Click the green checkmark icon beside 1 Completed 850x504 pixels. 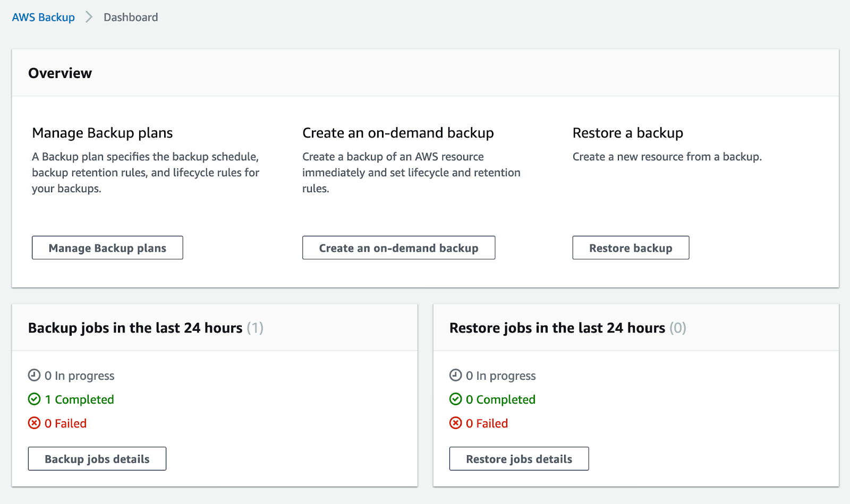34,399
